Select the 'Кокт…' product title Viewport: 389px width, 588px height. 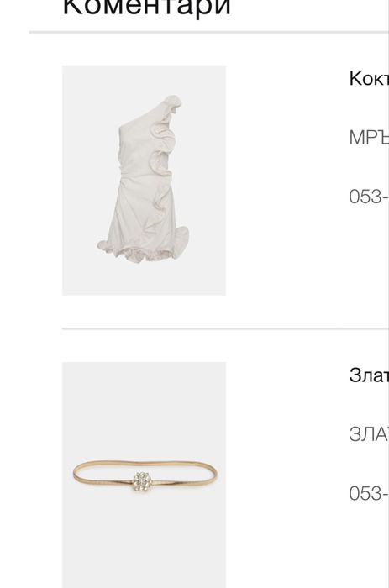369,79
